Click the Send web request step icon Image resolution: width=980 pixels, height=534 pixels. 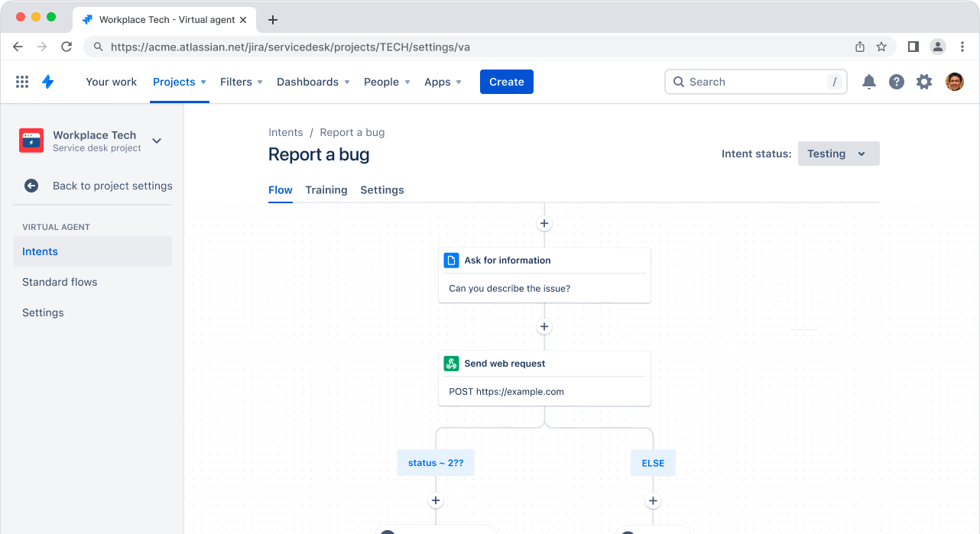(451, 363)
